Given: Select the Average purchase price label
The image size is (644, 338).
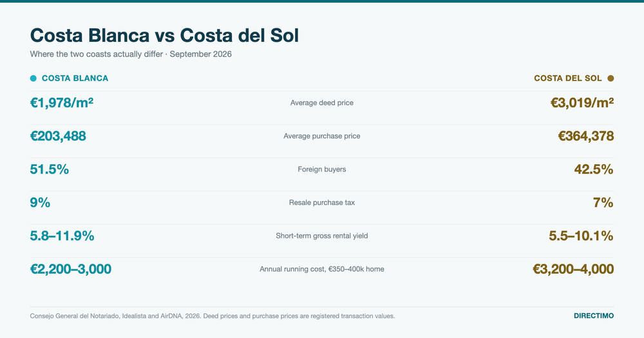Looking at the screenshot, I should point(322,136).
